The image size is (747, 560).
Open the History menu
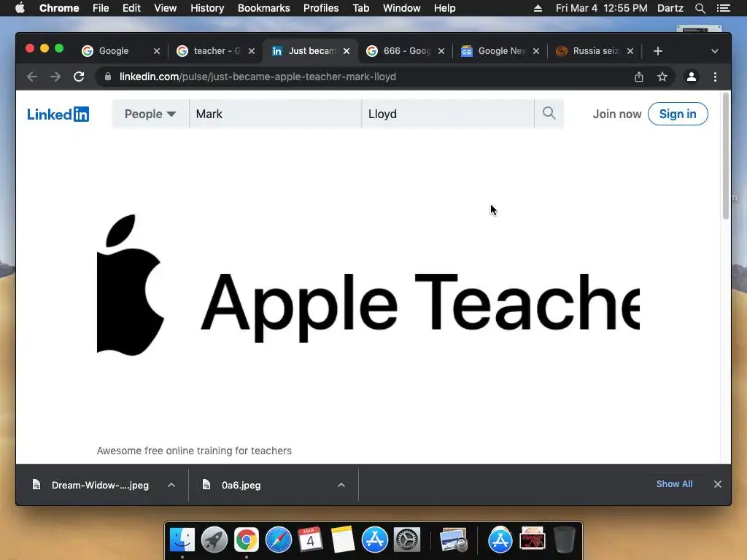click(x=207, y=8)
